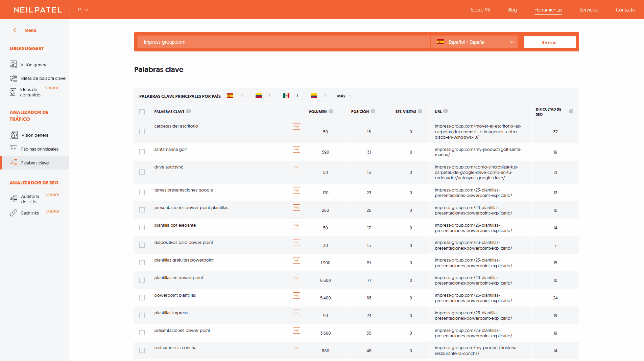Check the drive autosync row checkbox
This screenshot has width=644, height=361.
[142, 172]
